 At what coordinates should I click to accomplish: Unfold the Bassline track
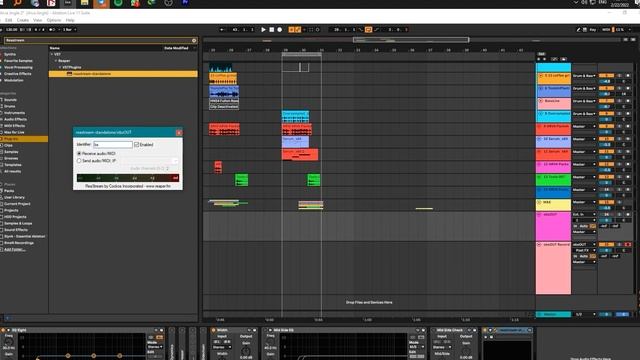point(540,101)
